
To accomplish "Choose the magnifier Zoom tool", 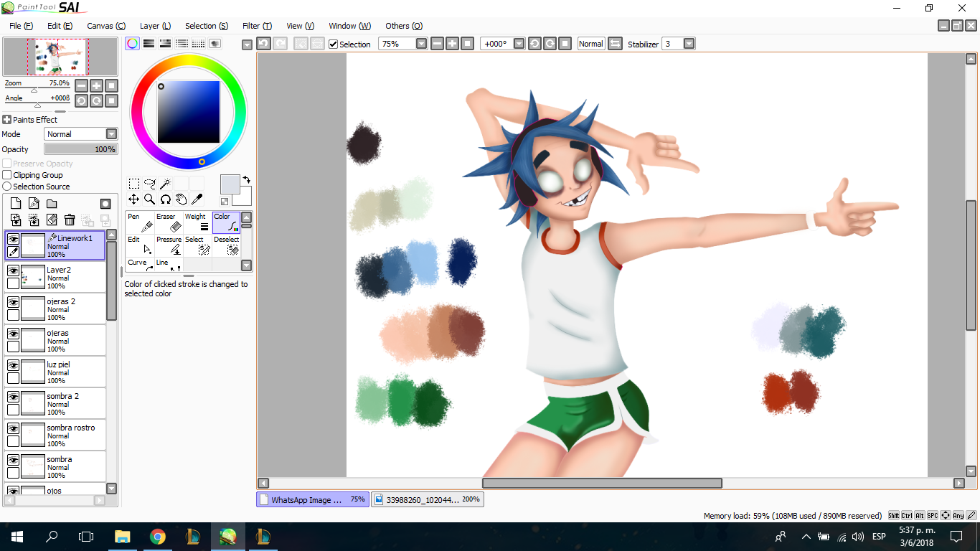I will [150, 199].
